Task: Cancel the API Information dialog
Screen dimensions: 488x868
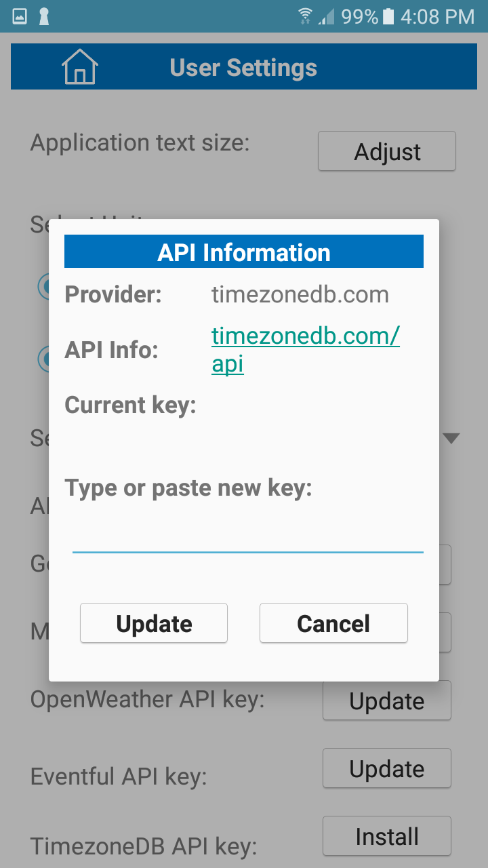Action: pos(333,623)
